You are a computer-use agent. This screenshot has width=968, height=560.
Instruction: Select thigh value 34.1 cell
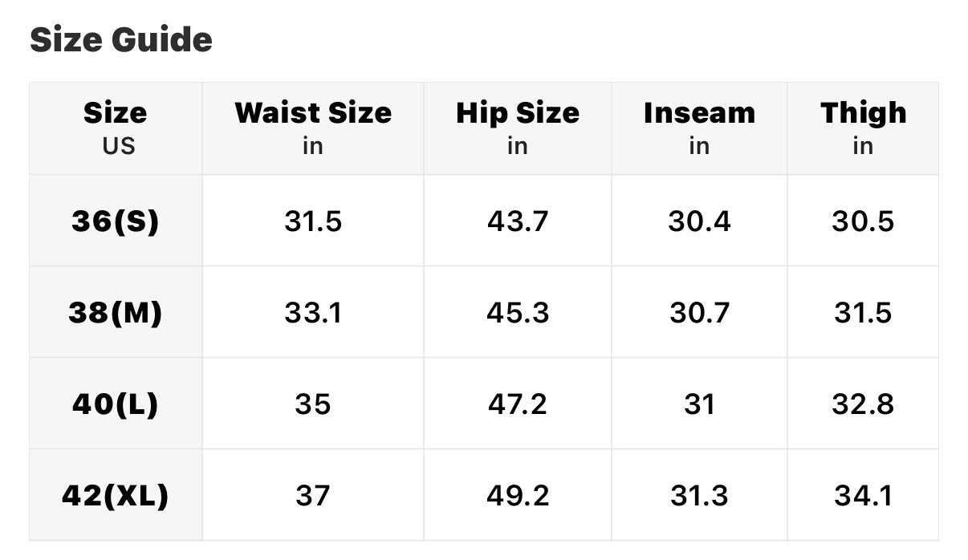[x=863, y=495]
